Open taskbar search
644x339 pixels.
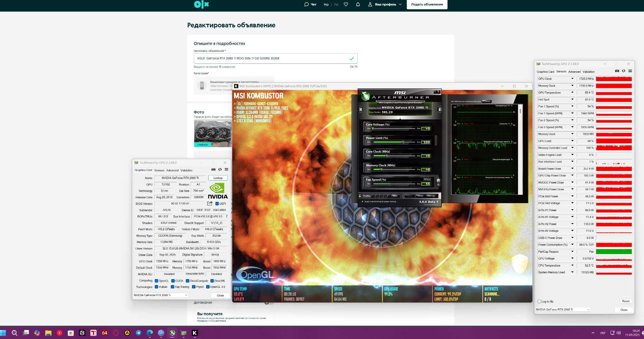14,333
